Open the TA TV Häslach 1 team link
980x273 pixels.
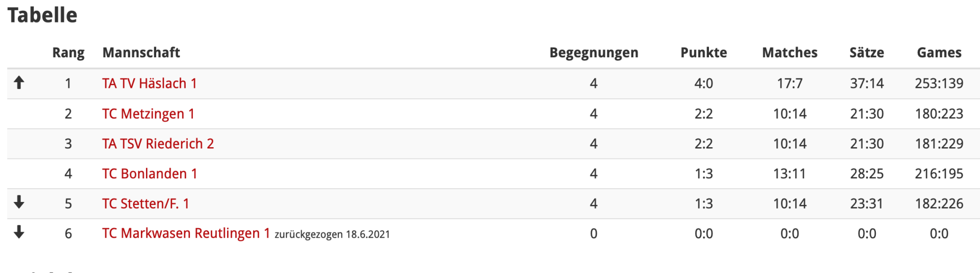[149, 83]
